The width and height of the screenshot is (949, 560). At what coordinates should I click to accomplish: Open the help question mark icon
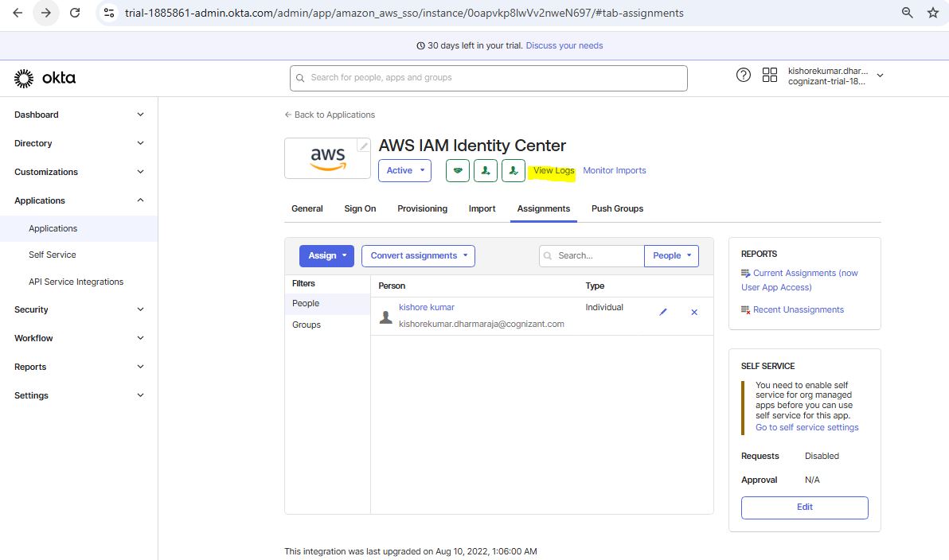pos(744,75)
